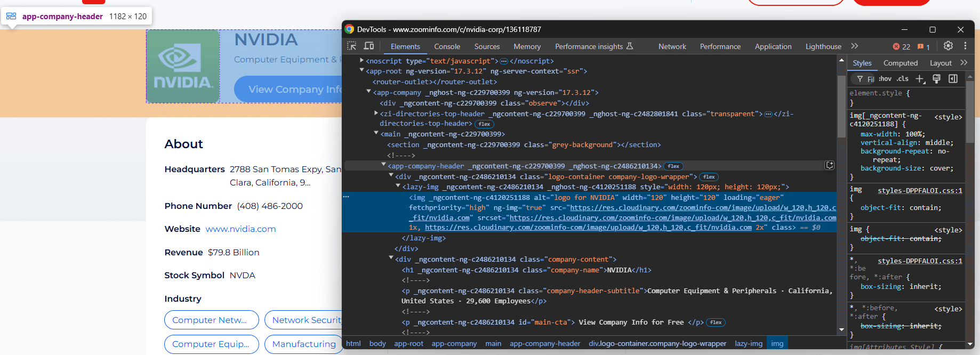
Task: Select app-company-header in breadcrumb bar
Action: pyautogui.click(x=544, y=344)
